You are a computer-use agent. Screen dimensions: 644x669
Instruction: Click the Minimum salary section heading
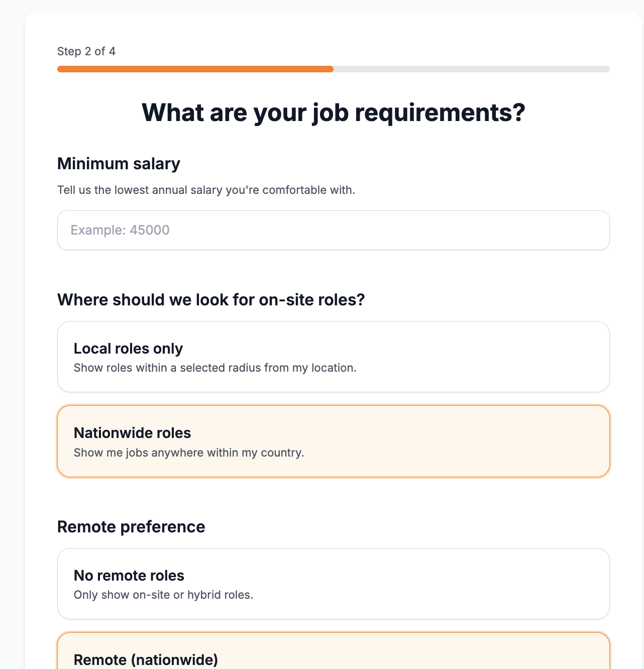pyautogui.click(x=119, y=164)
